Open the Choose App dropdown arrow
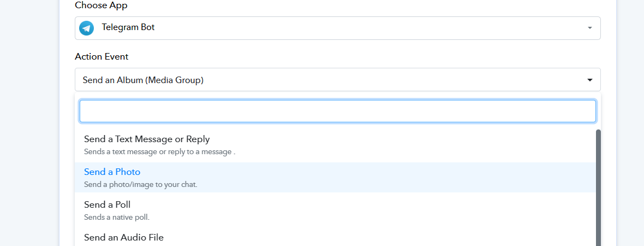Image resolution: width=644 pixels, height=246 pixels. point(590,28)
